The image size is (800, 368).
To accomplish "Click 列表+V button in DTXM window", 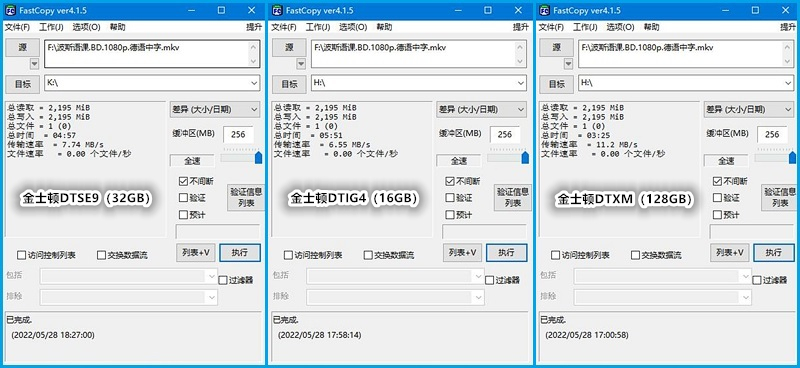I will coord(730,253).
